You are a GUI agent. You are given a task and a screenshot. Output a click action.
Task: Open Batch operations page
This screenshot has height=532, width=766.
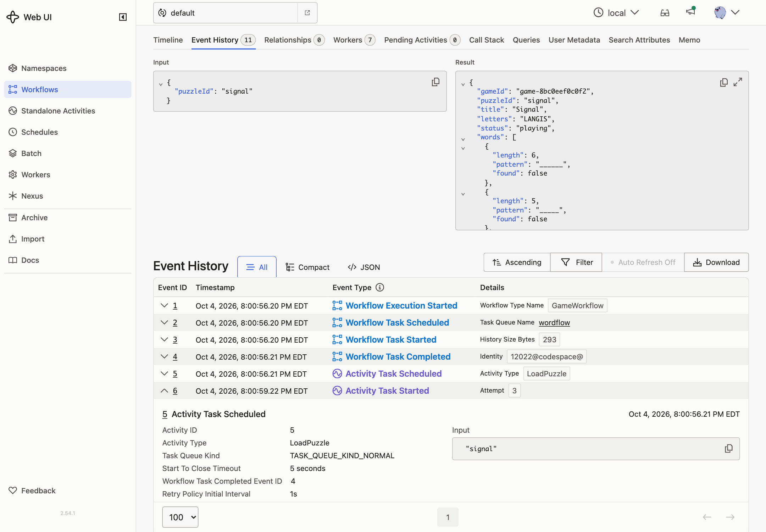pyautogui.click(x=68, y=153)
